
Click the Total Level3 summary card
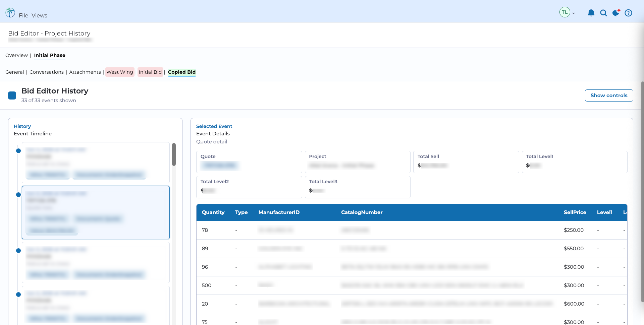[x=358, y=187]
